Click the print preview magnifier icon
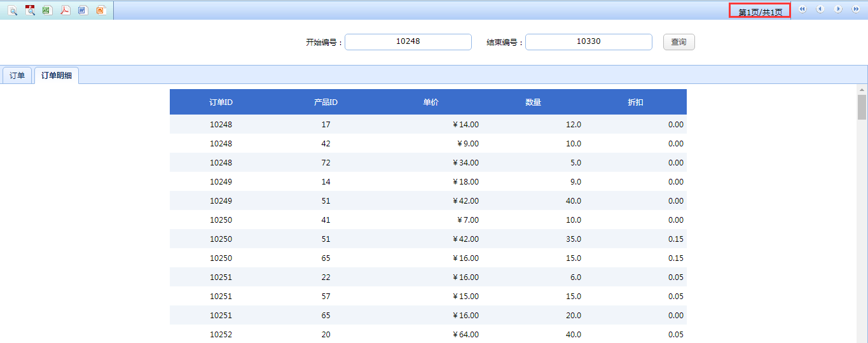868x343 pixels. 13,10
